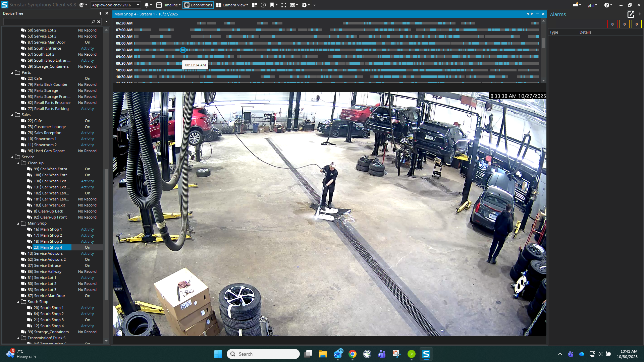Open the Camera View menu

(x=232, y=5)
